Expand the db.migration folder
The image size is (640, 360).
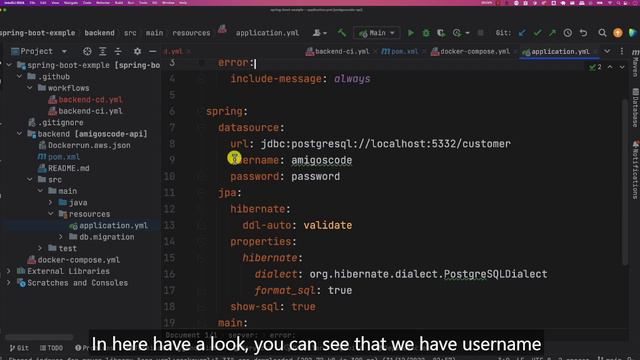(x=61, y=237)
